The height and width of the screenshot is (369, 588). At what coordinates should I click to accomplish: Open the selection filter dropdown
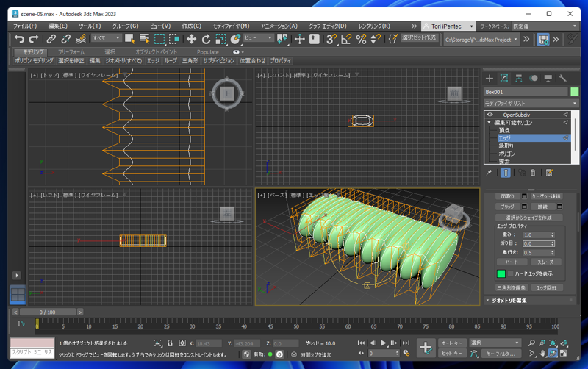coord(107,38)
